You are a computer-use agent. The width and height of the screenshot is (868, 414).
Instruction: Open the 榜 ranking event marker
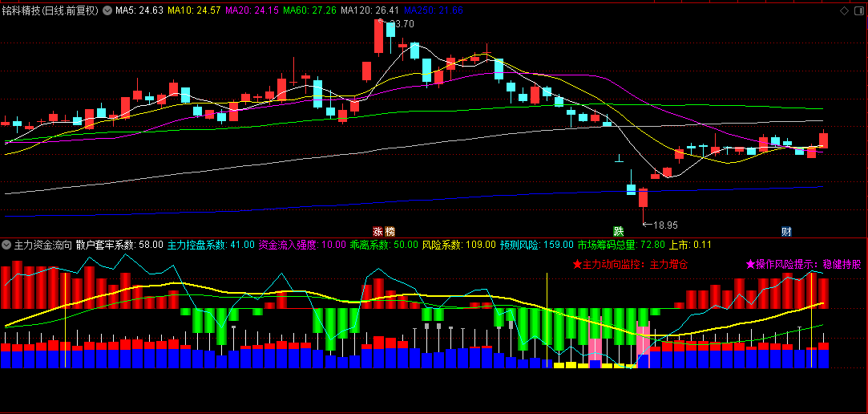coord(391,230)
